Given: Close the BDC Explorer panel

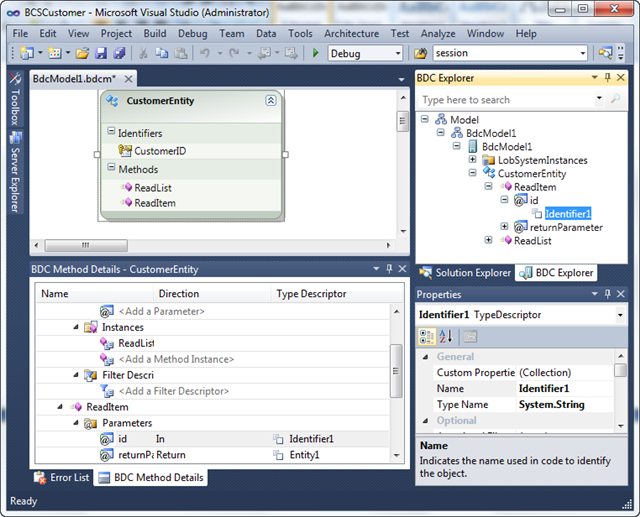Looking at the screenshot, I should pyautogui.click(x=621, y=77).
